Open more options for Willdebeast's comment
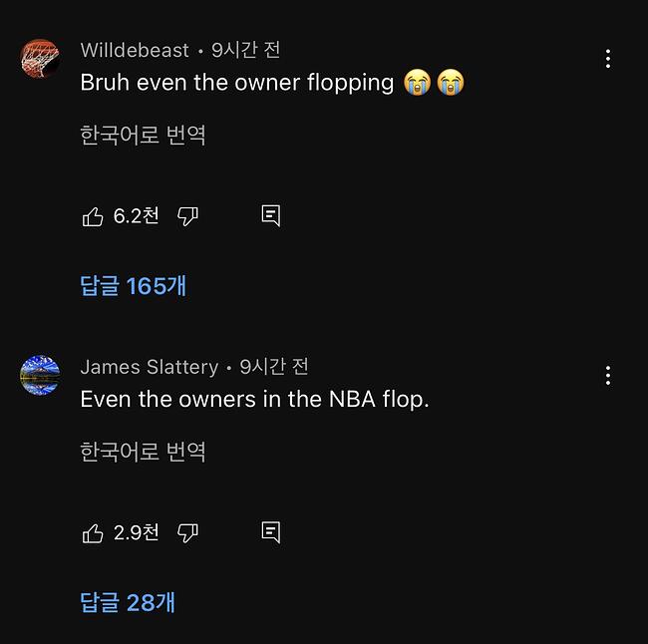This screenshot has height=644, width=648. (x=607, y=59)
